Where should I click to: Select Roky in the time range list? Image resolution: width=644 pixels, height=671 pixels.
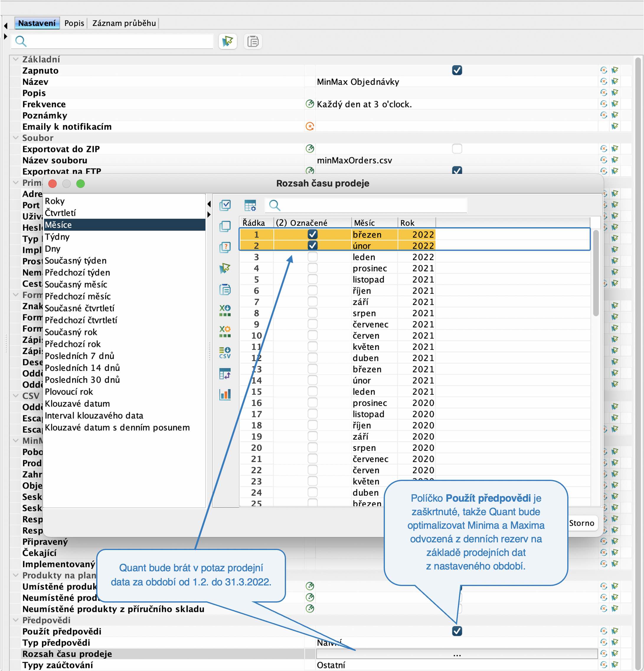[x=125, y=201]
